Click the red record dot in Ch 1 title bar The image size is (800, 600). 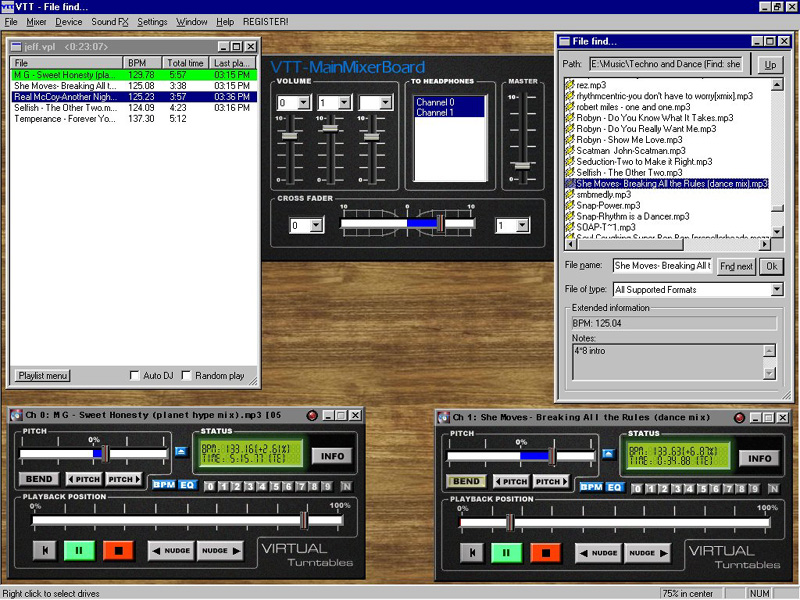point(739,417)
